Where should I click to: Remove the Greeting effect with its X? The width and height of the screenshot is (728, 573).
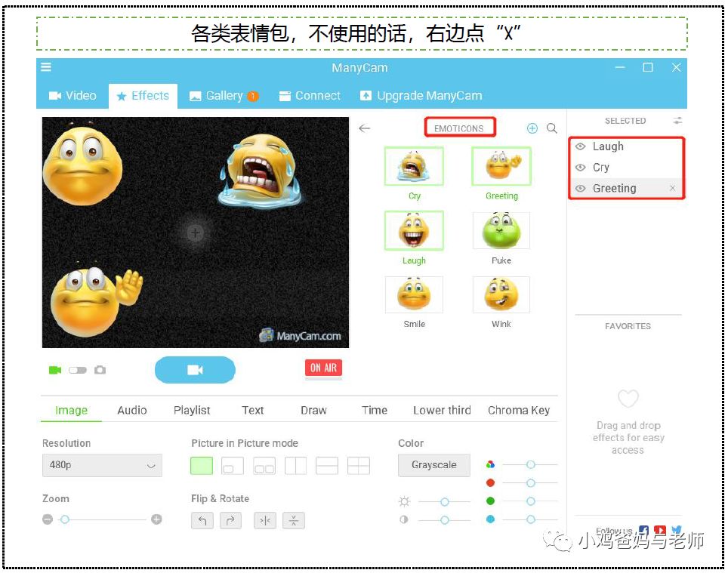(671, 188)
